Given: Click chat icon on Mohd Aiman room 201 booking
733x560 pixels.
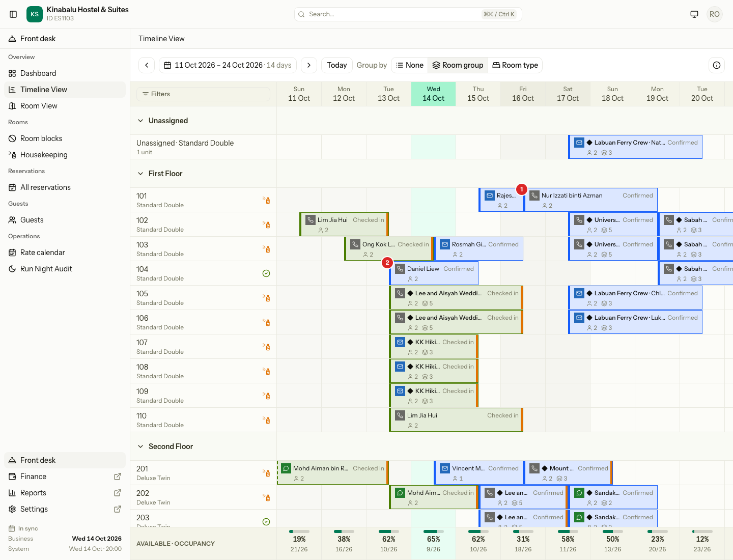Looking at the screenshot, I should click(286, 468).
